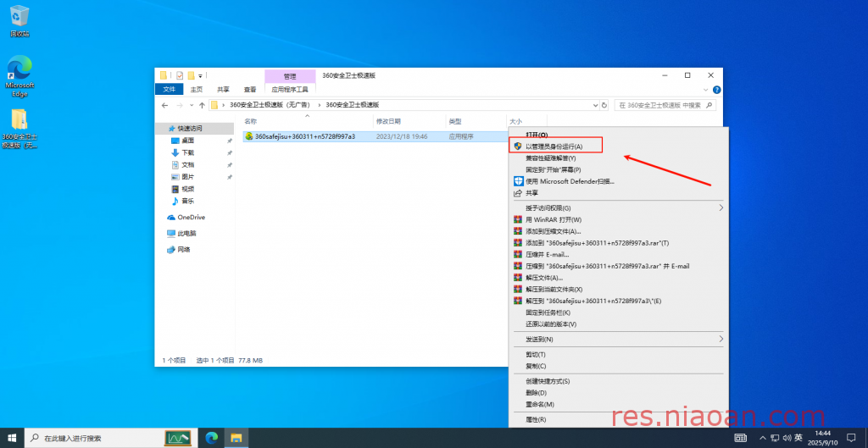
Task: Open Explorer help question mark icon
Action: coord(717,90)
